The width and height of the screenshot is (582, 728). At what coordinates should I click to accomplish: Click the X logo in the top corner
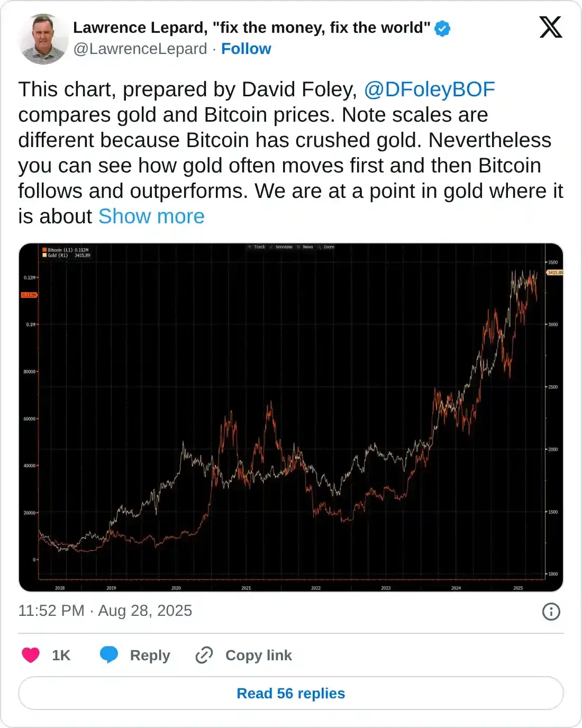pos(550,28)
